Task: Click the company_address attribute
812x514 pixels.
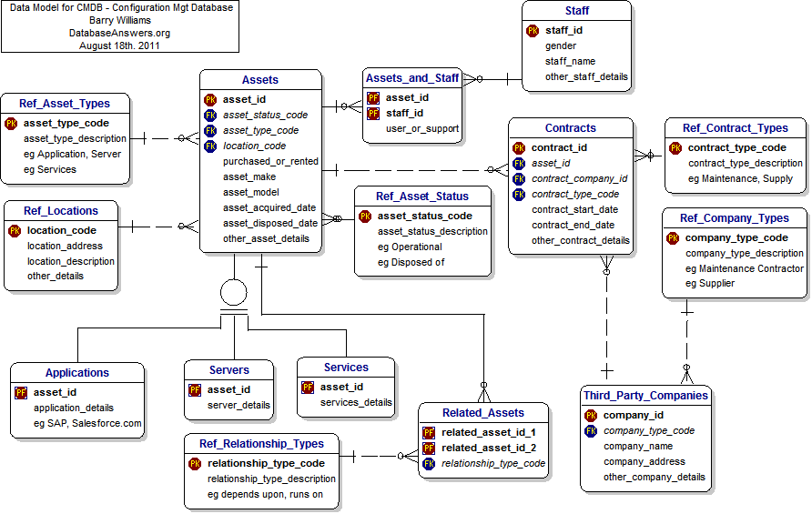Action: pos(645,462)
